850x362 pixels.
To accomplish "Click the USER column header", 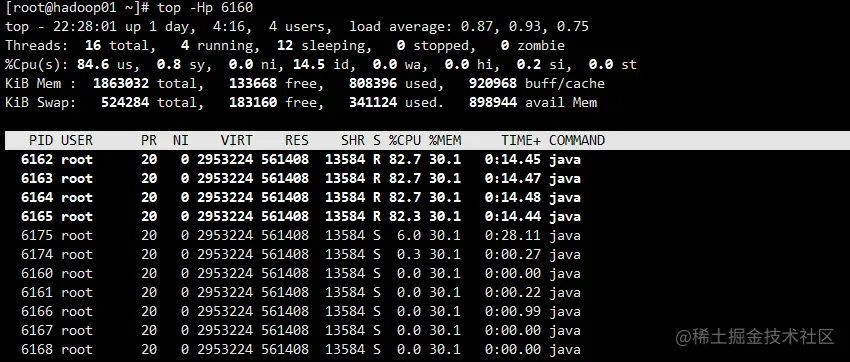I will [77, 140].
